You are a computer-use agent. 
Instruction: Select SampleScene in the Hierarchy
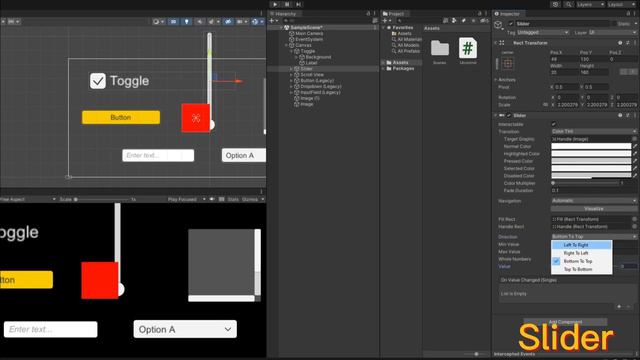pyautogui.click(x=306, y=27)
